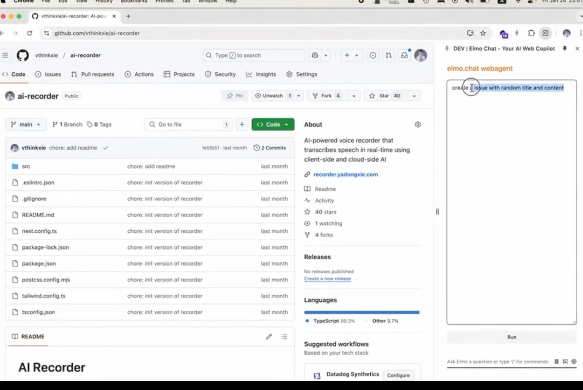Switch to the Issues tab
Viewport: 583px width, 390px height.
click(48, 74)
